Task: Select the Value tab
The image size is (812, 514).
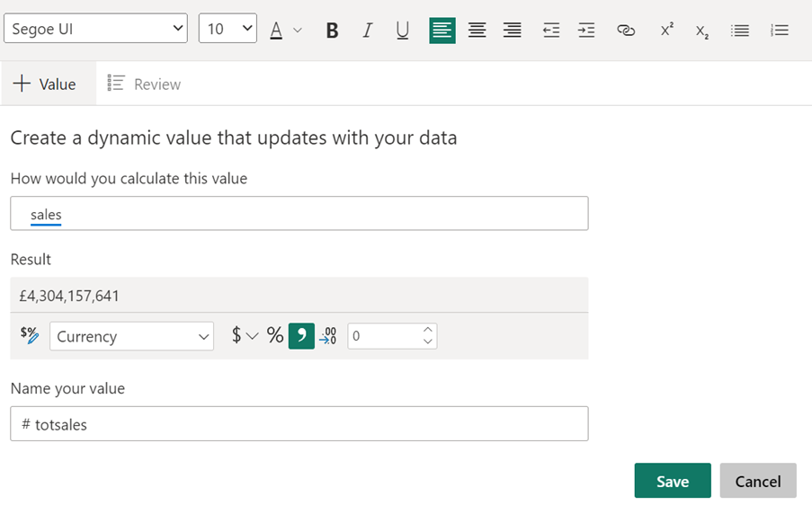Action: [x=46, y=84]
